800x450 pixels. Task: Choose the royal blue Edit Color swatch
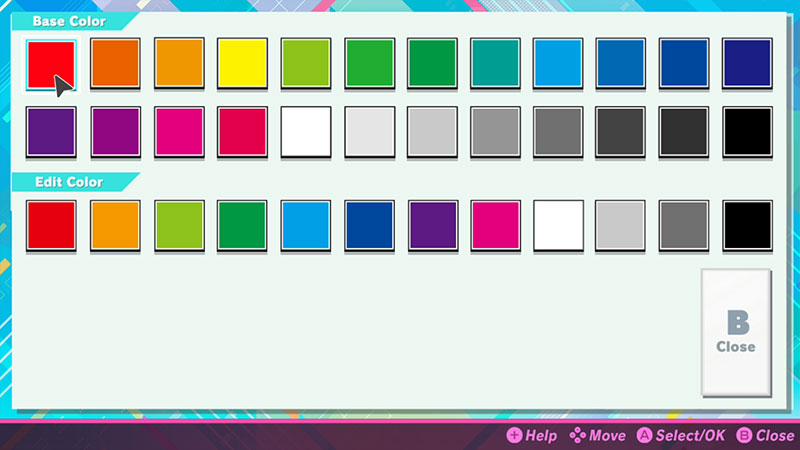[369, 226]
